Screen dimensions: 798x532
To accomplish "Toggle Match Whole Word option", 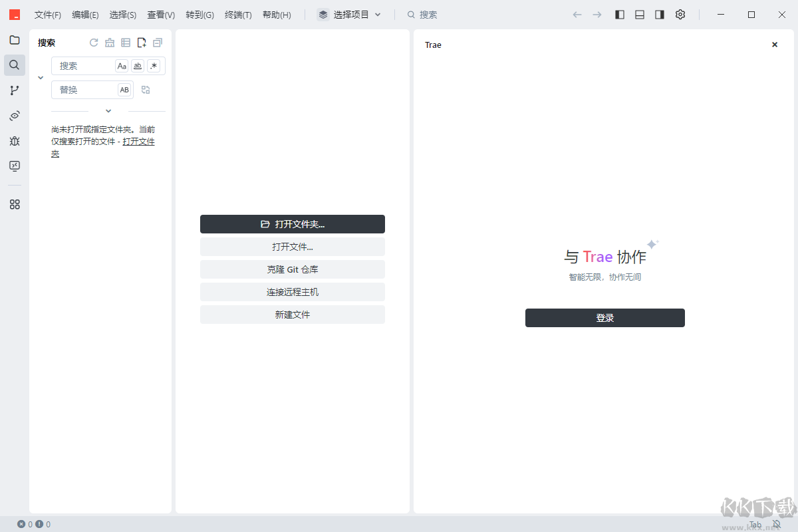I will click(x=138, y=66).
